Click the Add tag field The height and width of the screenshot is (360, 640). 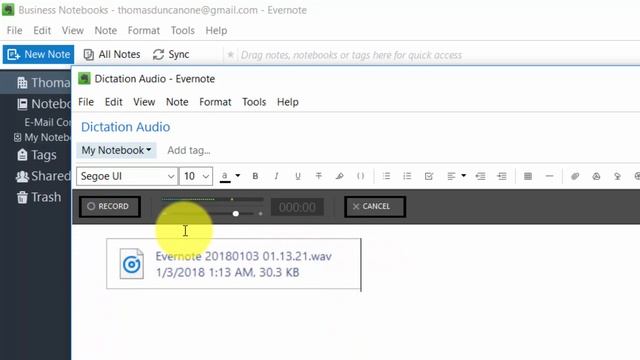189,150
